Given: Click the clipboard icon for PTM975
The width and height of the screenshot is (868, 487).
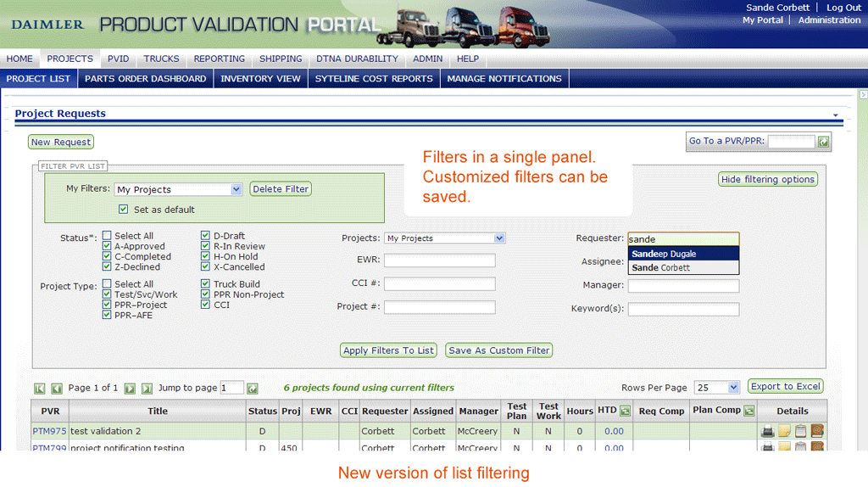Looking at the screenshot, I should [801, 431].
